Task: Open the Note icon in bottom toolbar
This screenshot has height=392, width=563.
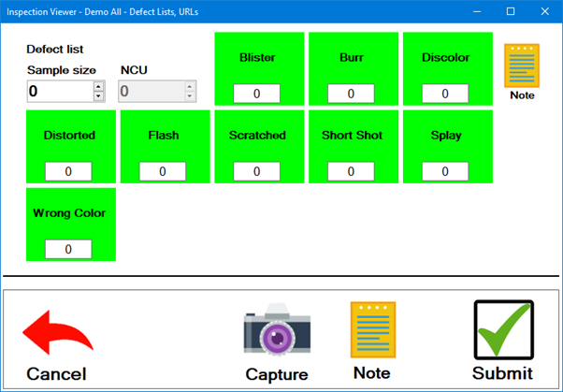Action: click(372, 330)
